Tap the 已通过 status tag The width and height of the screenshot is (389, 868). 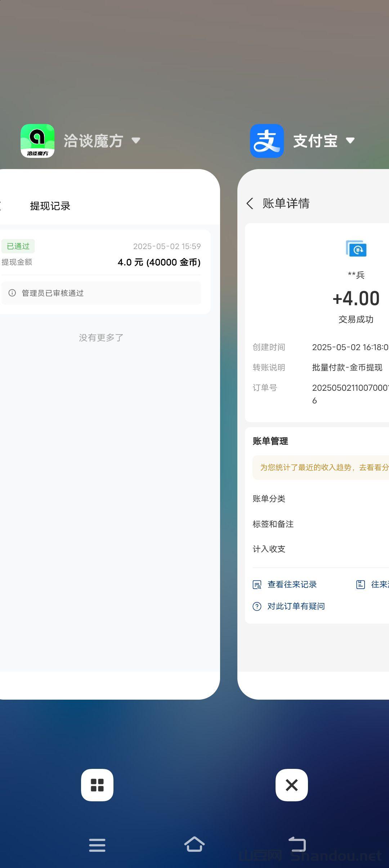point(18,246)
